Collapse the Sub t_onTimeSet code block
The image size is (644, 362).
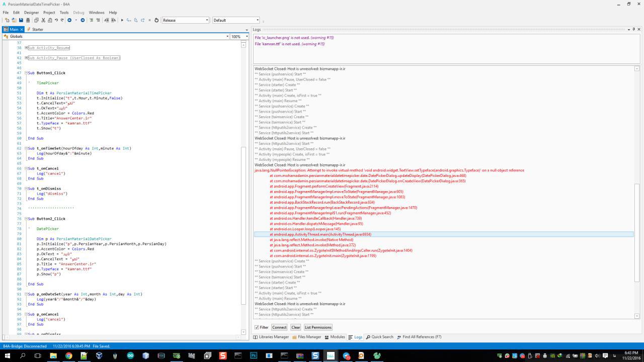(x=26, y=148)
